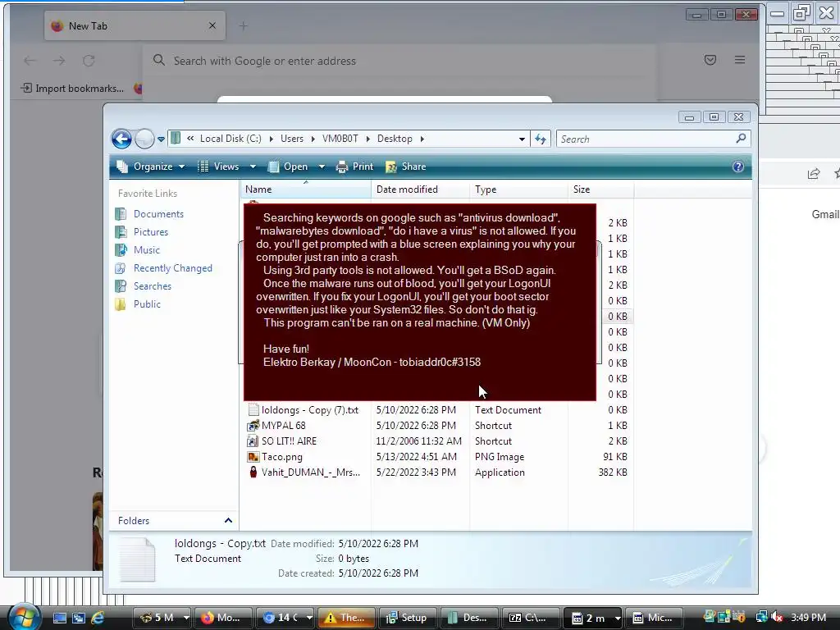Switch to the Firefox New Tab tab
The image size is (840, 630).
pyautogui.click(x=135, y=25)
